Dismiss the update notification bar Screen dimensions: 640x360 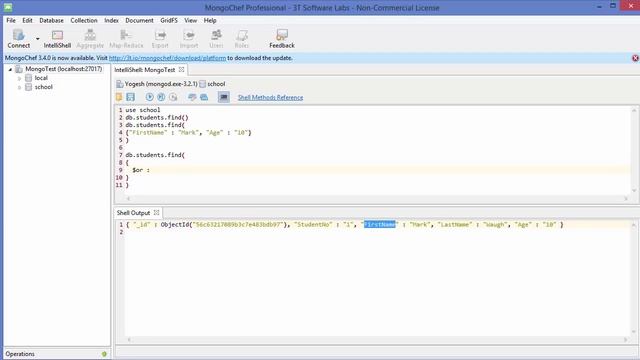[635, 58]
